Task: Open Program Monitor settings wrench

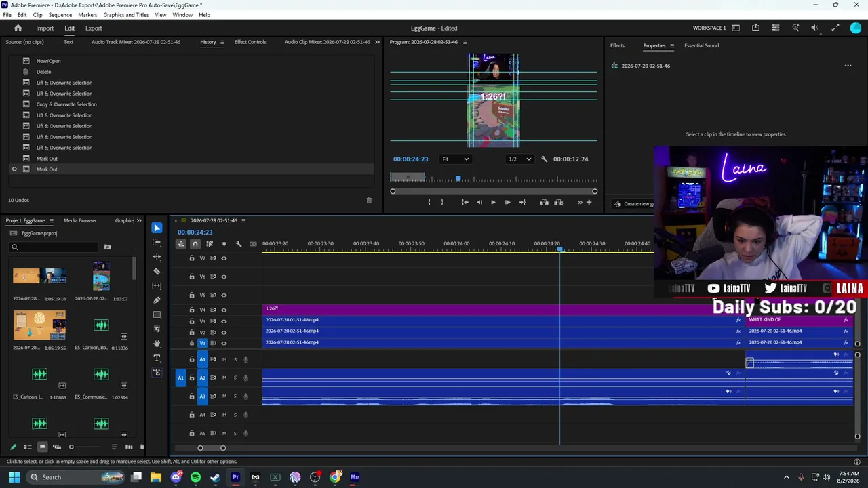Action: 544,159
